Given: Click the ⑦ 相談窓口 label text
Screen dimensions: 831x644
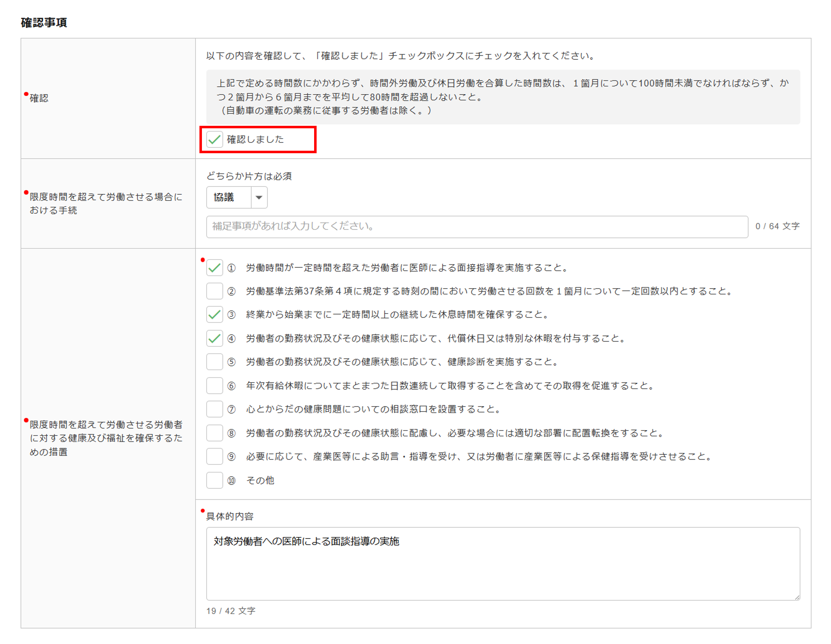Looking at the screenshot, I should (373, 409).
